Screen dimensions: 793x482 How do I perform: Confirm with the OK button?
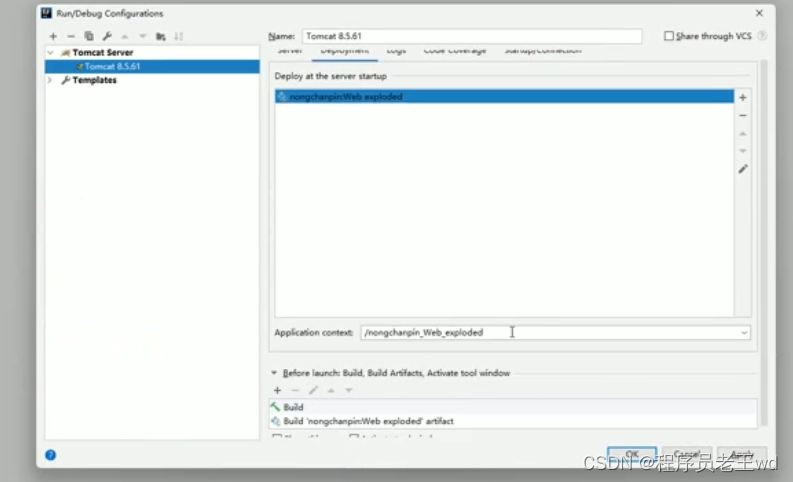coord(632,453)
